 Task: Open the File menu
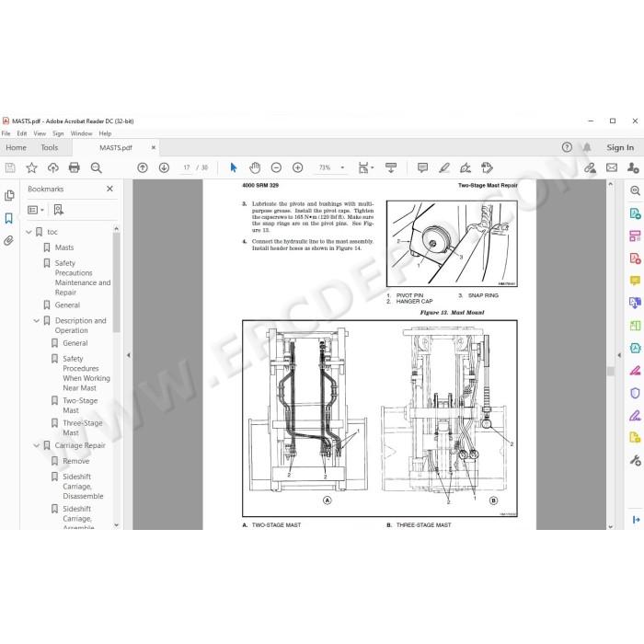[x=6, y=133]
